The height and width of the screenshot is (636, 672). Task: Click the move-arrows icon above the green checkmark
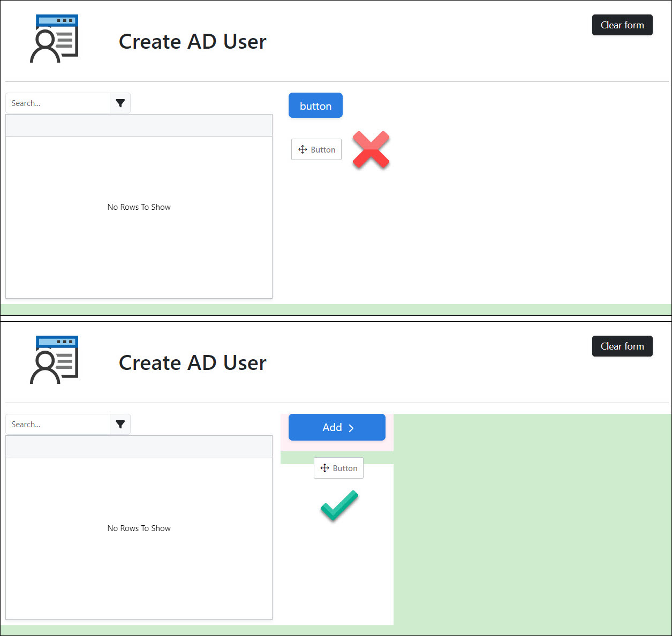(x=324, y=468)
